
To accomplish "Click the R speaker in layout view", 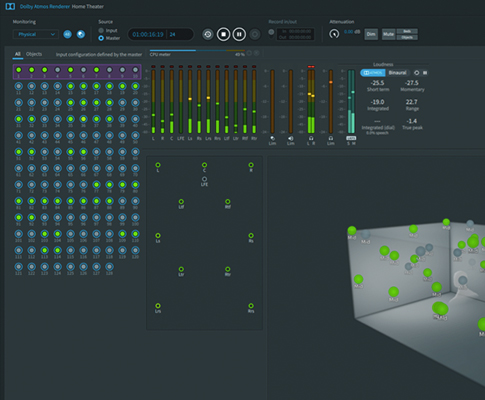I will click(251, 165).
